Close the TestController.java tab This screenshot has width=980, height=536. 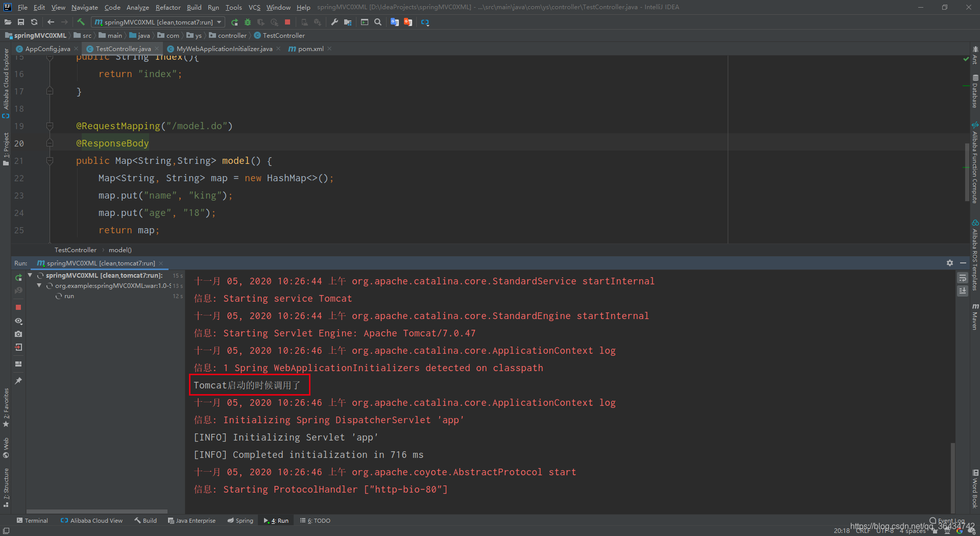157,48
